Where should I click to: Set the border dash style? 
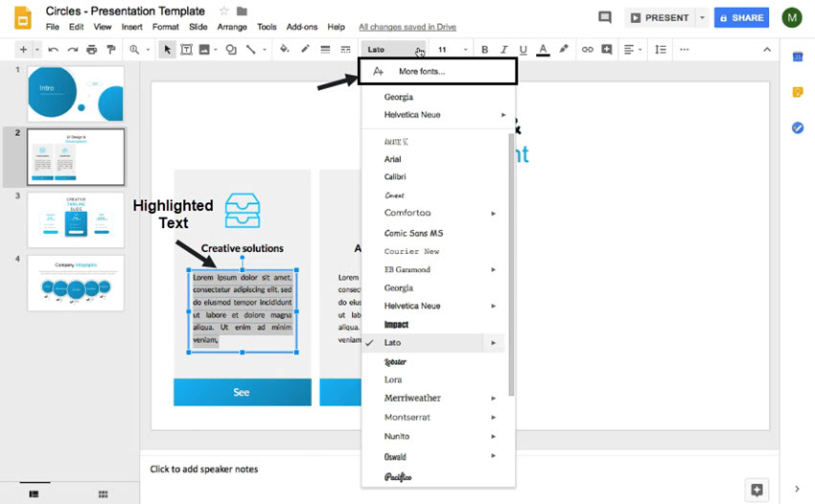345,50
